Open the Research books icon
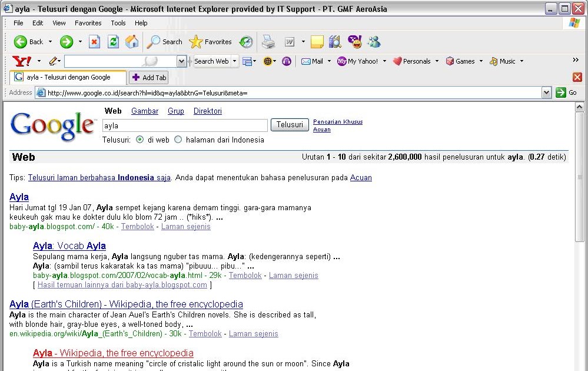This screenshot has width=588, height=371. click(335, 42)
